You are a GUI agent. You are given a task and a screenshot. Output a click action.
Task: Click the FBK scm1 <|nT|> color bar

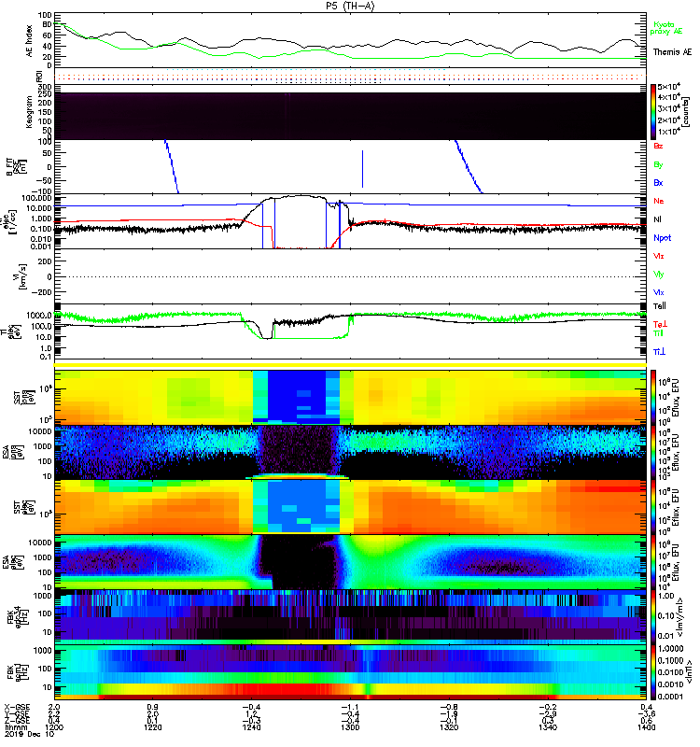click(653, 671)
